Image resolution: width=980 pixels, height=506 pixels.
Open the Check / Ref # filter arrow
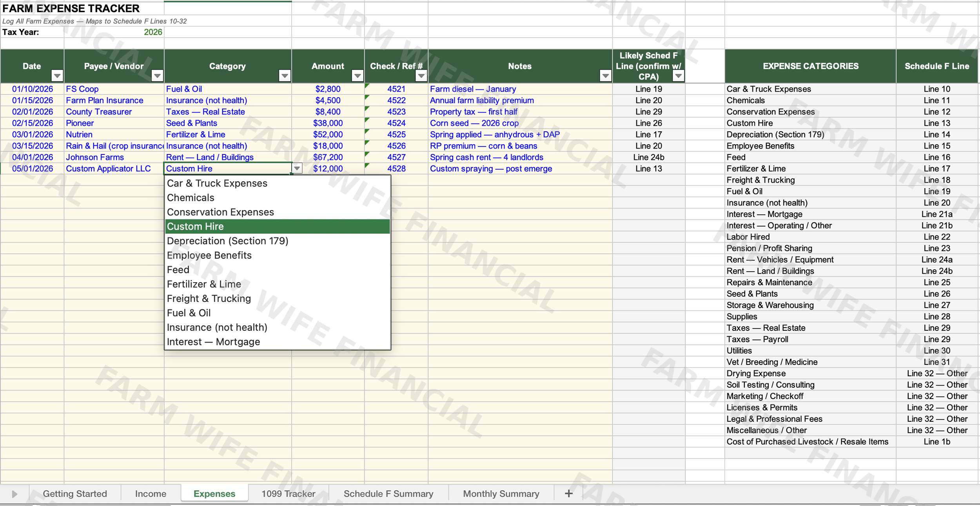421,76
